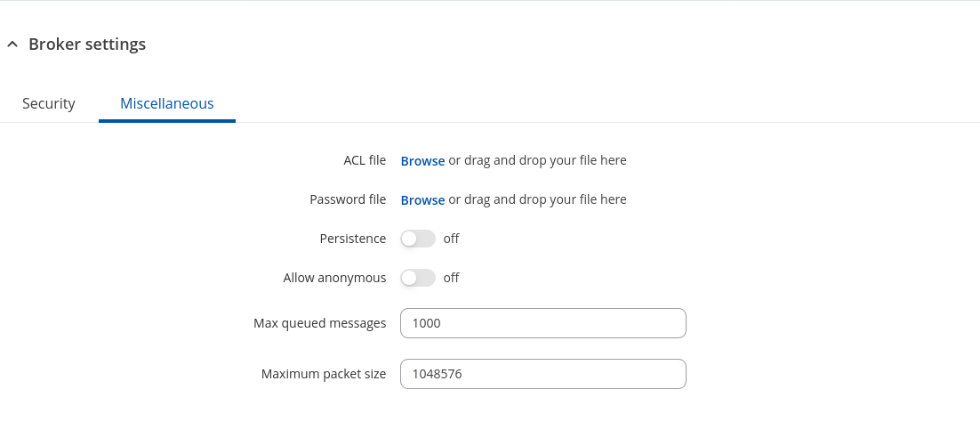This screenshot has width=980, height=438.
Task: Browse for an ACL file
Action: tap(422, 161)
